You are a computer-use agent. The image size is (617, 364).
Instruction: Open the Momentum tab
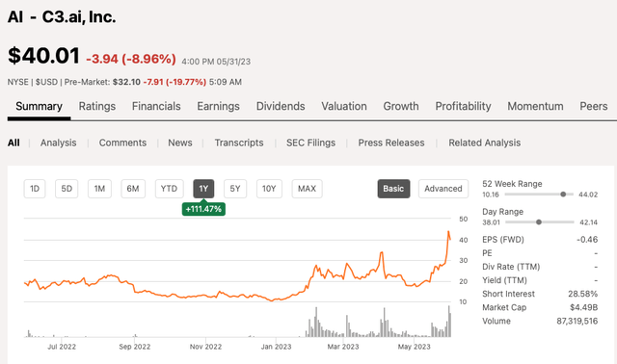535,106
